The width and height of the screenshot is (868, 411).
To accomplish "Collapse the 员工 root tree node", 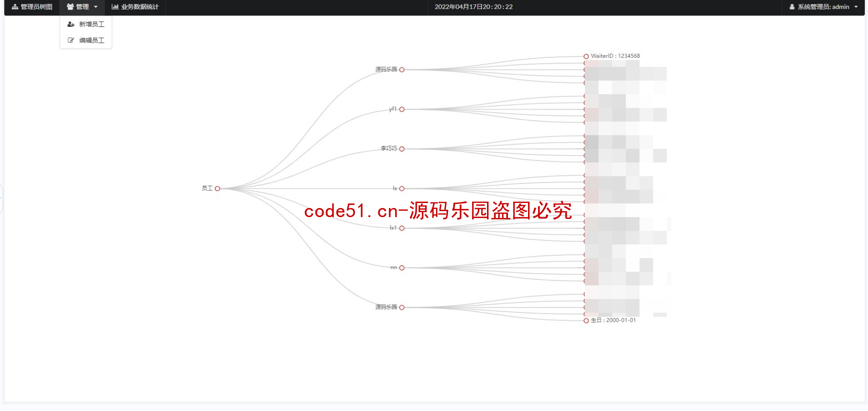I will coord(218,188).
